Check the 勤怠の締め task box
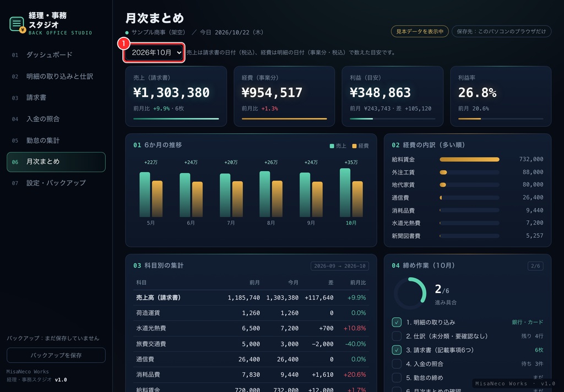The width and height of the screenshot is (564, 392). [397, 378]
